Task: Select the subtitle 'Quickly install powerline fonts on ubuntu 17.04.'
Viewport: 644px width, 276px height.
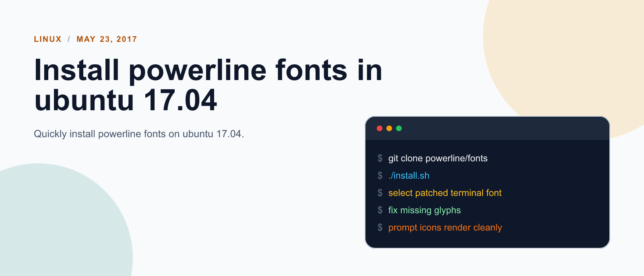Action: [139, 134]
